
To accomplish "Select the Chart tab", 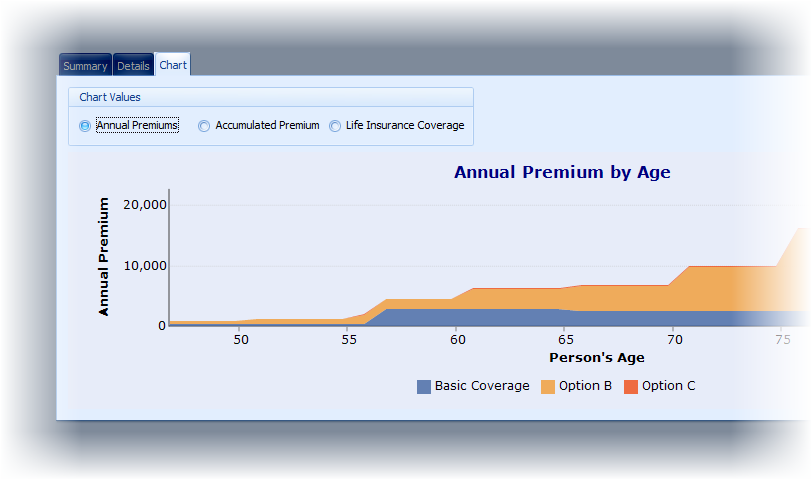I will tap(173, 65).
